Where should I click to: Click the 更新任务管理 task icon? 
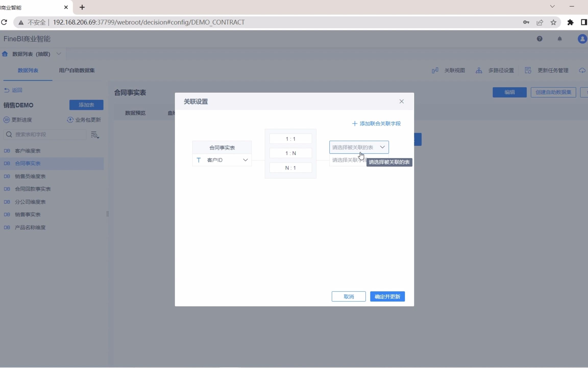click(x=528, y=70)
